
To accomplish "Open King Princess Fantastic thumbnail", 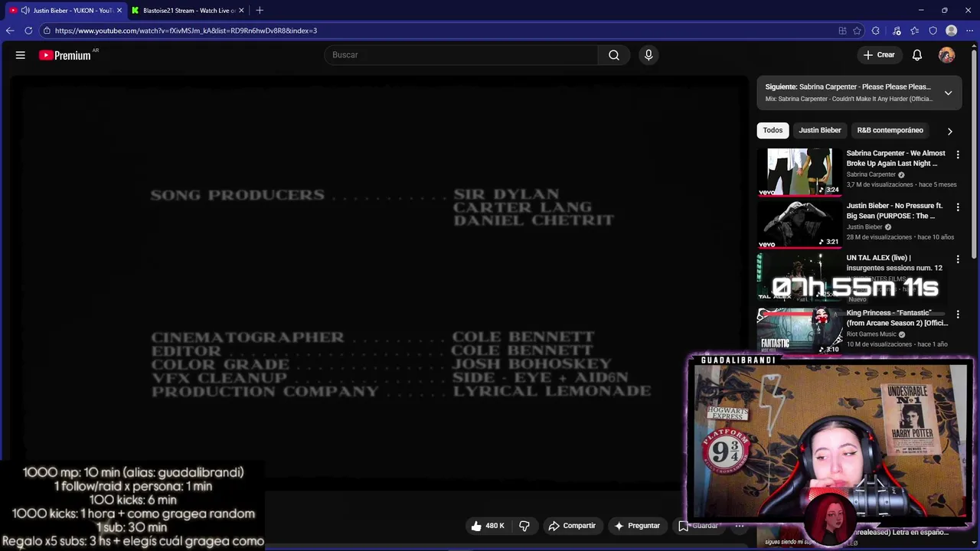I will tap(799, 331).
